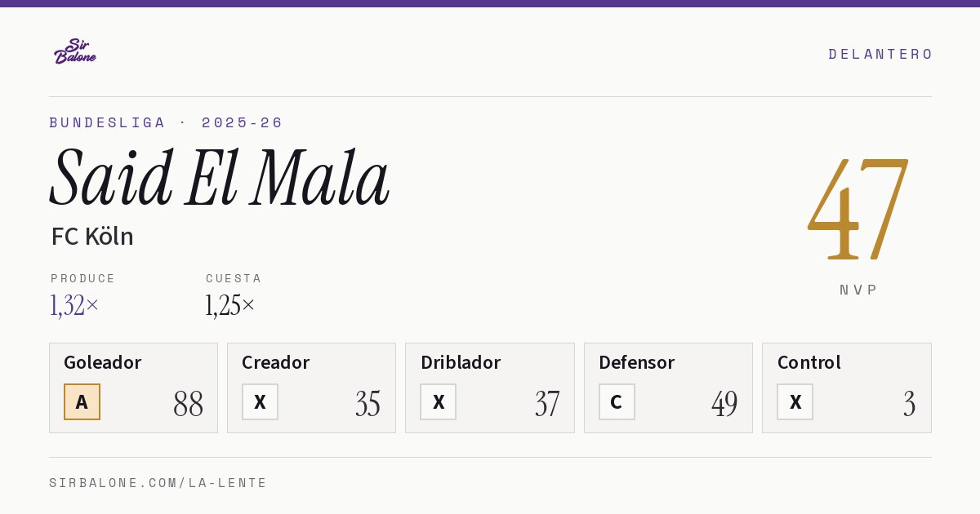
Task: Click the FC Köln club name
Action: click(92, 237)
